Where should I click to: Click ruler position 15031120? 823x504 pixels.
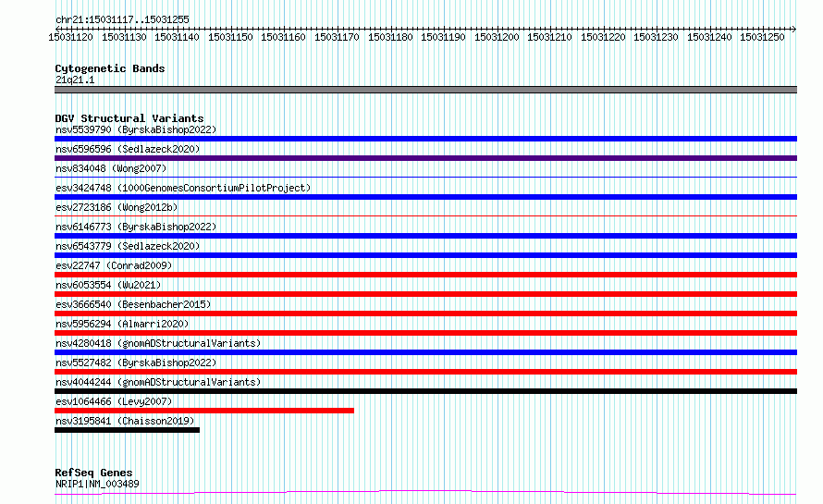70,37
